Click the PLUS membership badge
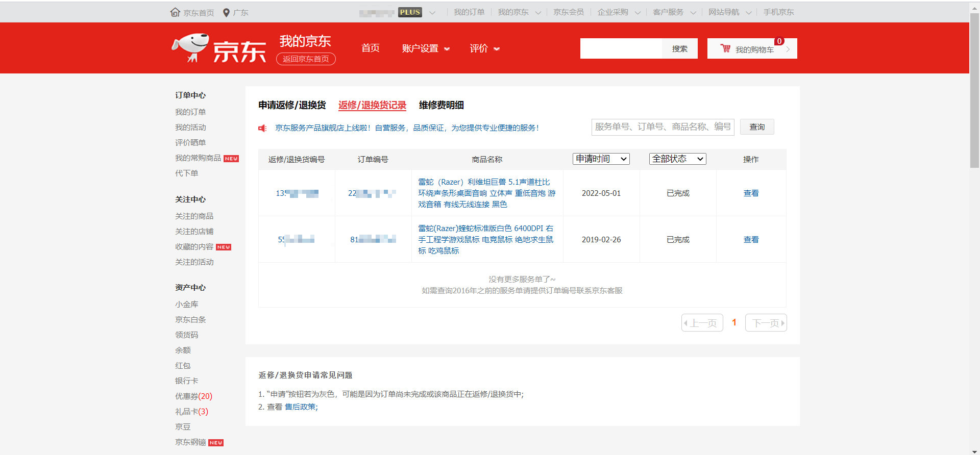Image resolution: width=980 pixels, height=455 pixels. 410,12
